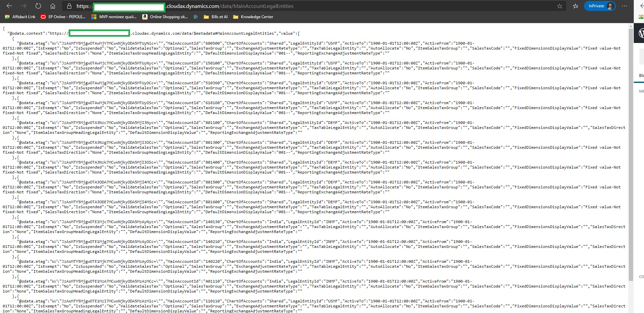This screenshot has width=644, height=313.
Task: Expand the Knowledge Center favorites folder
Action: (x=253, y=17)
